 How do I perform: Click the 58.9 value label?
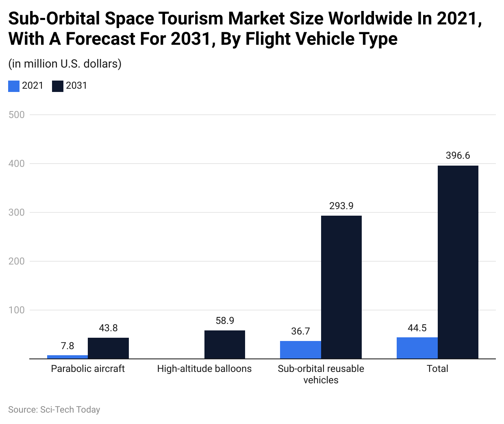click(x=225, y=321)
